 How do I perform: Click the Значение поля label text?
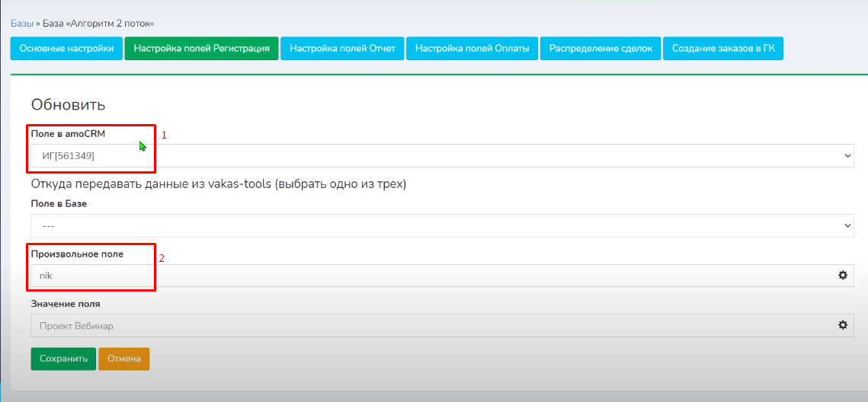pos(66,304)
